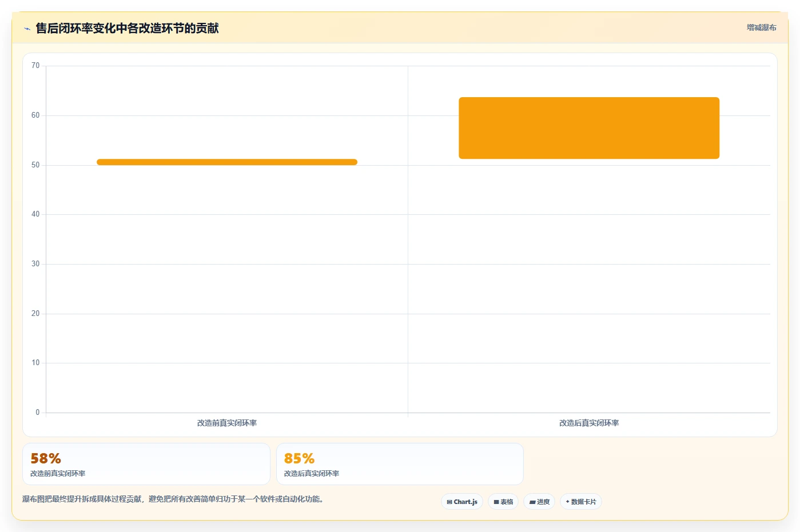
Task: Click the 表格 tag pill
Action: 503,502
